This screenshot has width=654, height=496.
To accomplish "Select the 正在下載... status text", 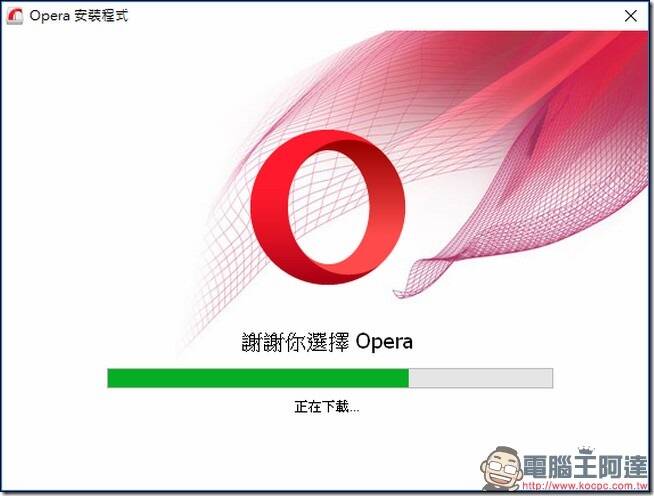I will click(x=327, y=406).
